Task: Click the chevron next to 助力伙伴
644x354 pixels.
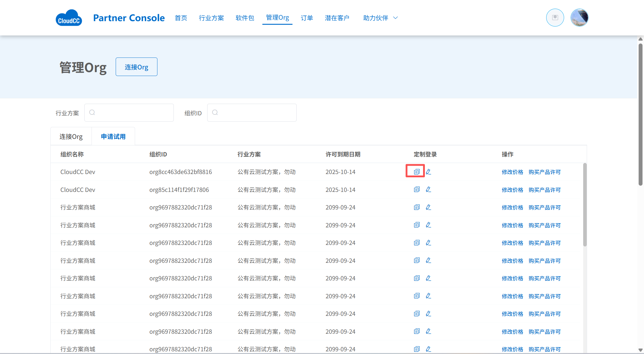Action: click(396, 18)
